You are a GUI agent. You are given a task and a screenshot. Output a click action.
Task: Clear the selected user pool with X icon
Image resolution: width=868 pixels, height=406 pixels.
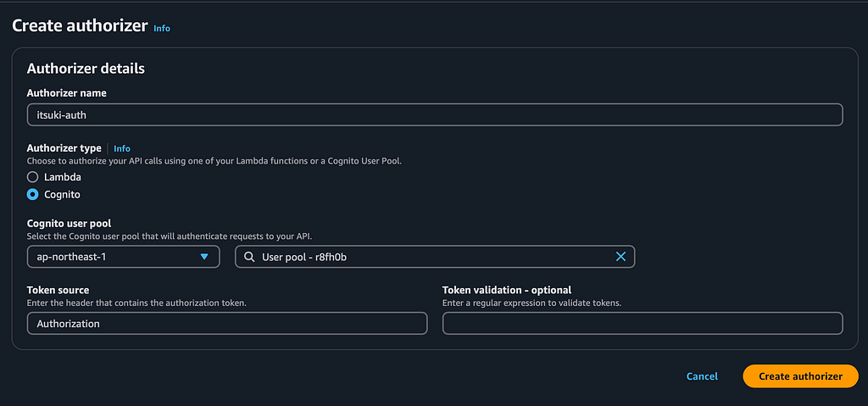620,257
